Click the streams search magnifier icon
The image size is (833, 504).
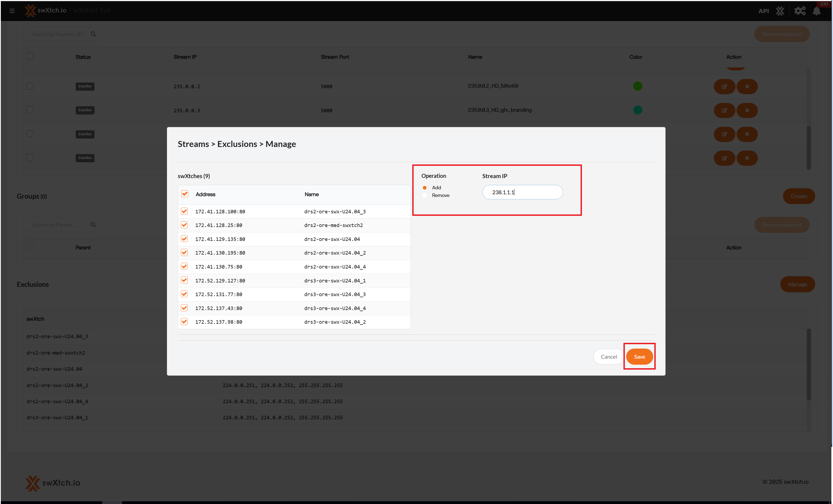(x=93, y=34)
